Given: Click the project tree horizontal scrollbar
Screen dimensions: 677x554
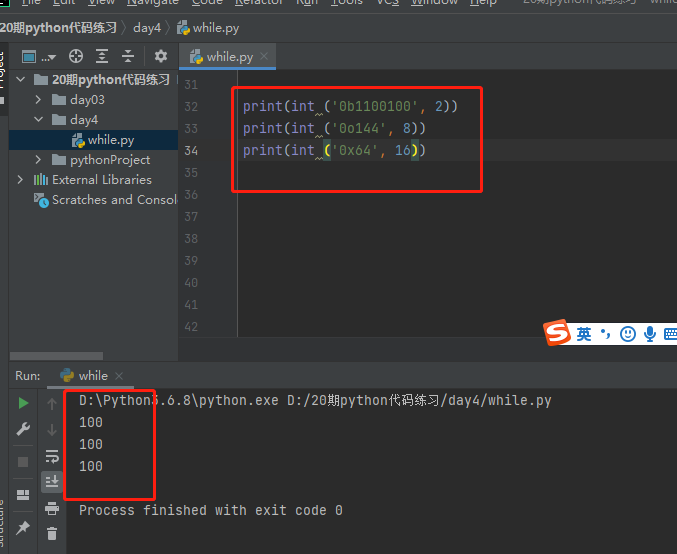Looking at the screenshot, I should [x=56, y=356].
